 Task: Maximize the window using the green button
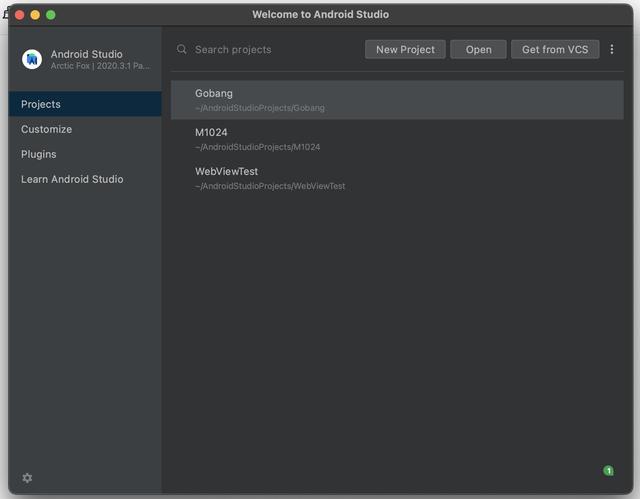51,15
